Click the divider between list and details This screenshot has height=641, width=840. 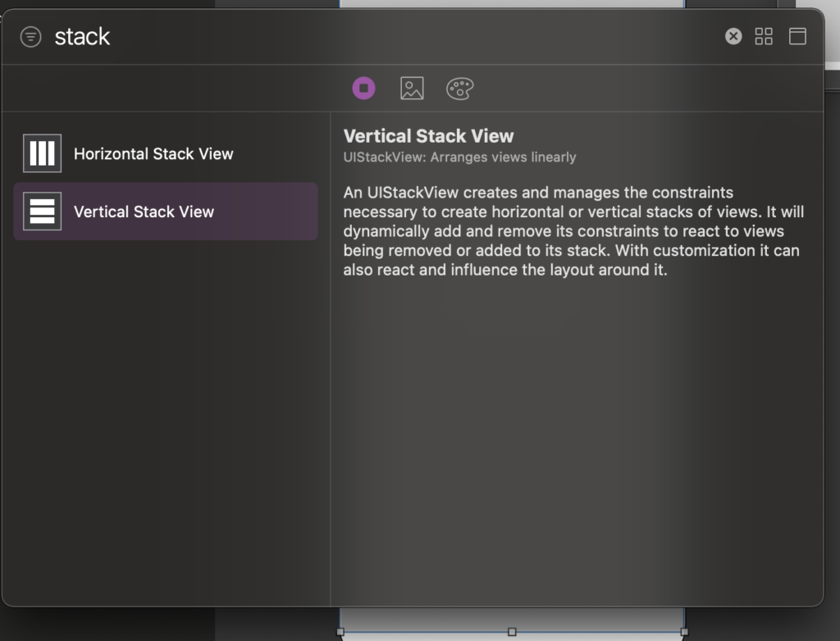(x=331, y=359)
